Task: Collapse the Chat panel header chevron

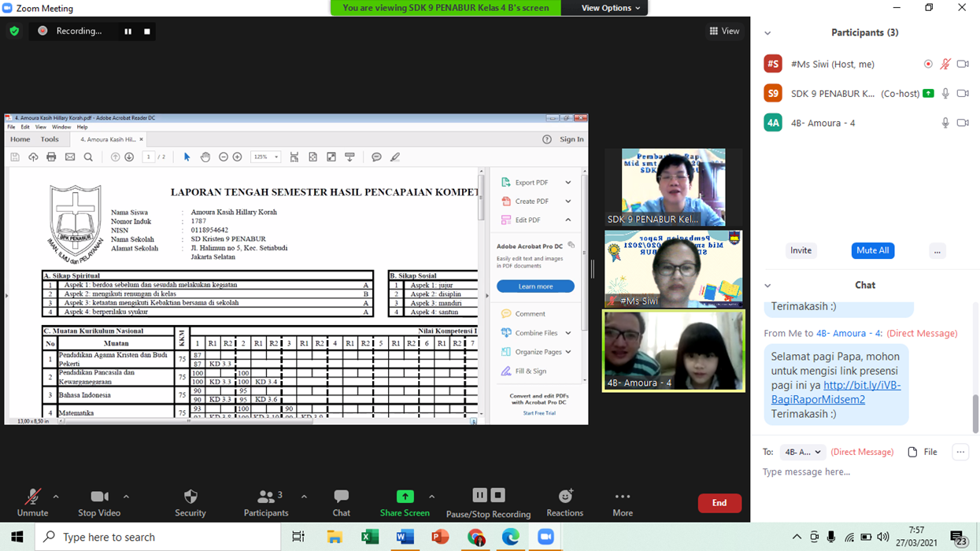Action: click(x=767, y=286)
